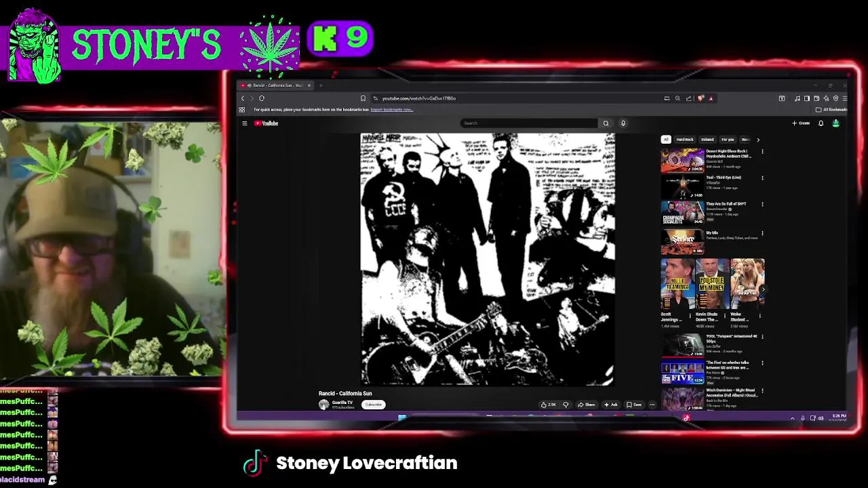This screenshot has height=488, width=868.
Task: Open Brave Rewards triangle icon
Action: click(711, 98)
